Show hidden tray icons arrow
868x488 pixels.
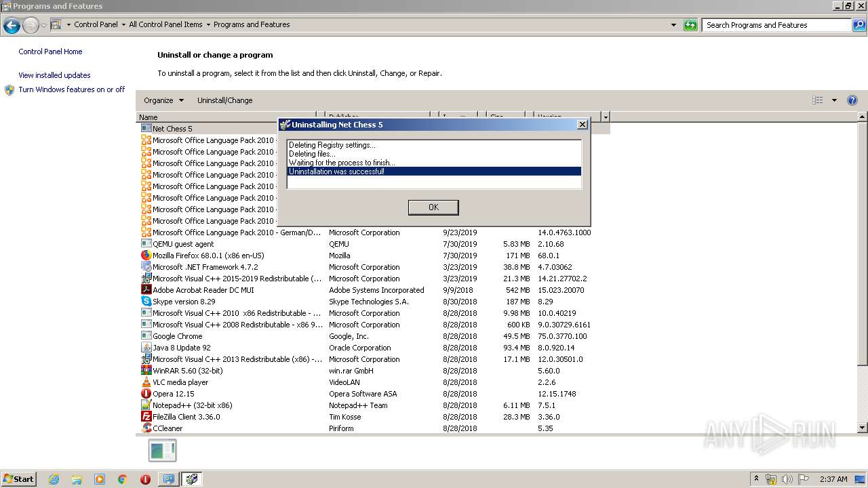tap(756, 479)
